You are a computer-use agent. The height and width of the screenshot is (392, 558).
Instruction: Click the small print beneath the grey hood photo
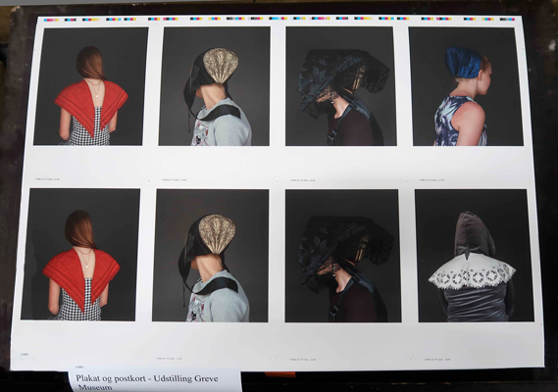coord(437,360)
